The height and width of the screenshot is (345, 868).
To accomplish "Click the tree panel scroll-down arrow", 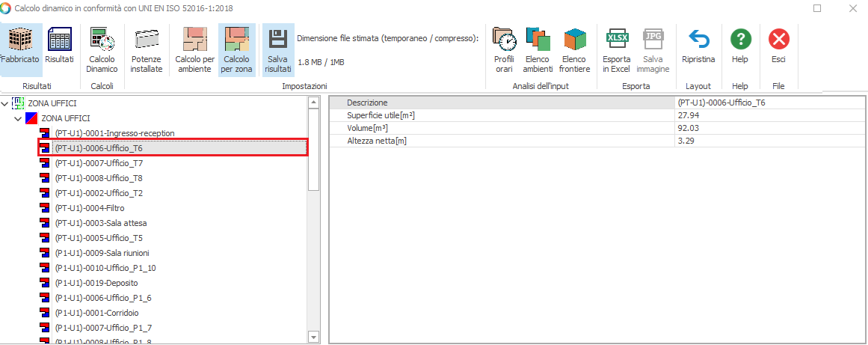I will (314, 338).
